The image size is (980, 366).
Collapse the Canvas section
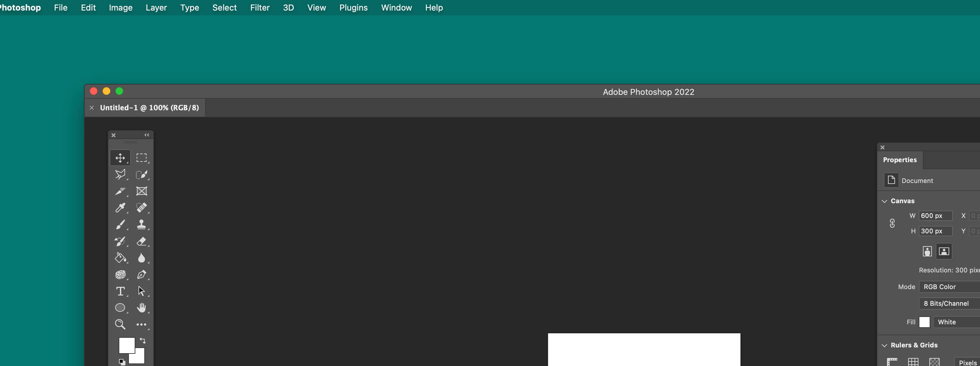(x=884, y=201)
